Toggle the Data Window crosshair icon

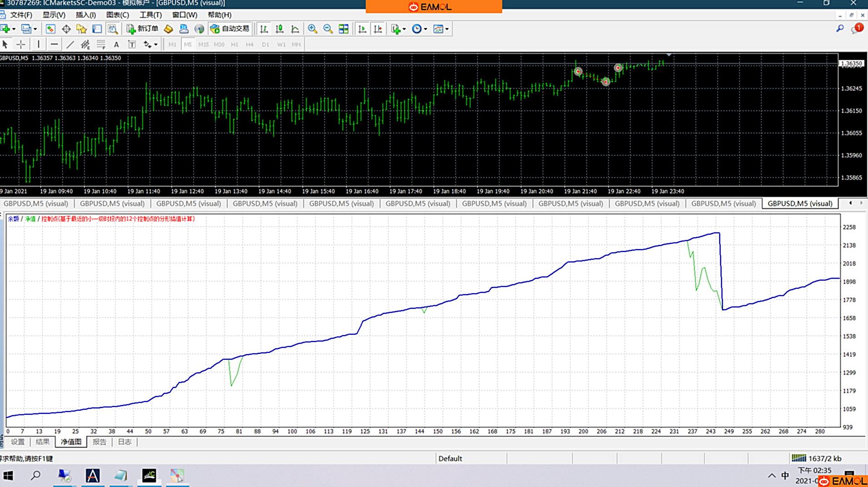66,29
